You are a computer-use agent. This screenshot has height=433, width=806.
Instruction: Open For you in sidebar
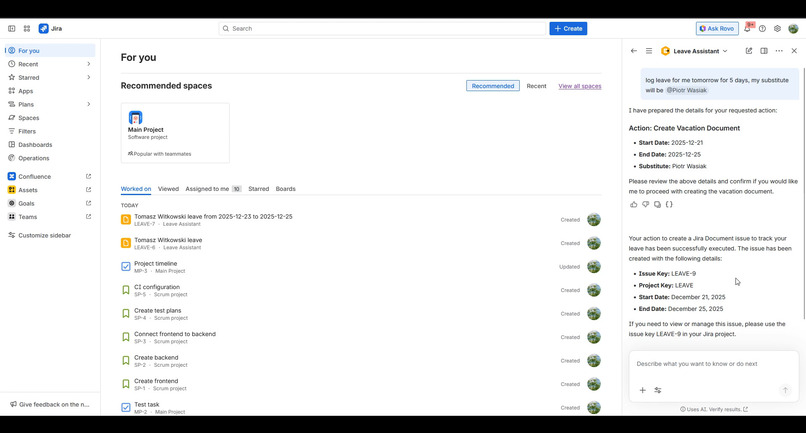50,50
